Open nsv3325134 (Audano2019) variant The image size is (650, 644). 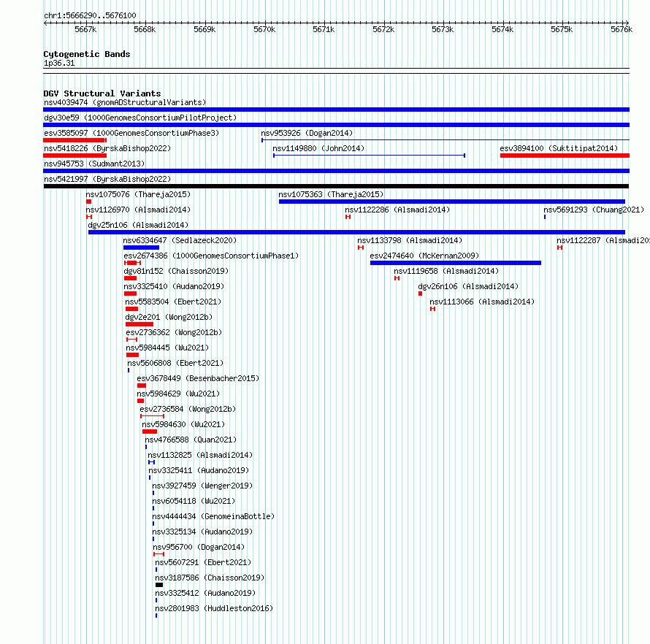tap(202, 532)
